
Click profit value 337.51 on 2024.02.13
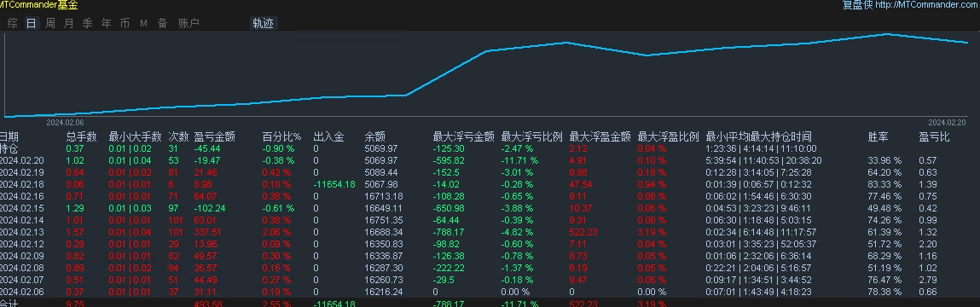(x=207, y=232)
